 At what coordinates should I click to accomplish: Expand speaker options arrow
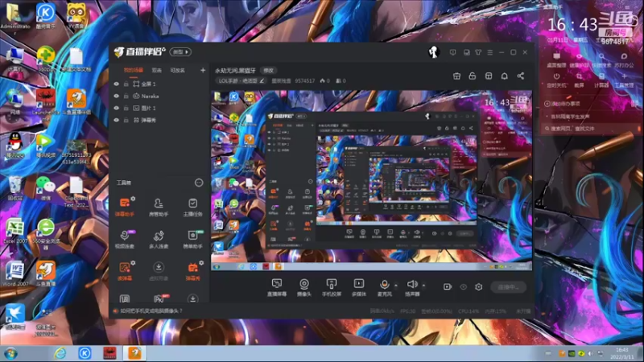[x=423, y=286]
